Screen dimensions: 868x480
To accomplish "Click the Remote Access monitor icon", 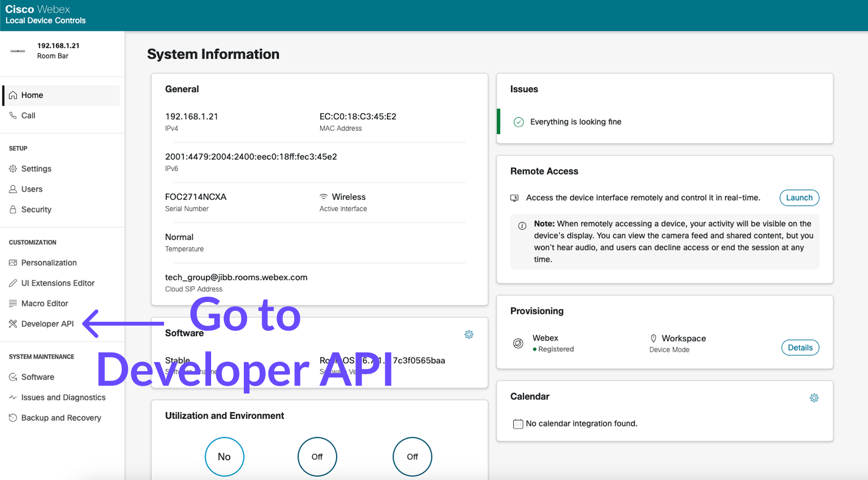I will [x=514, y=198].
